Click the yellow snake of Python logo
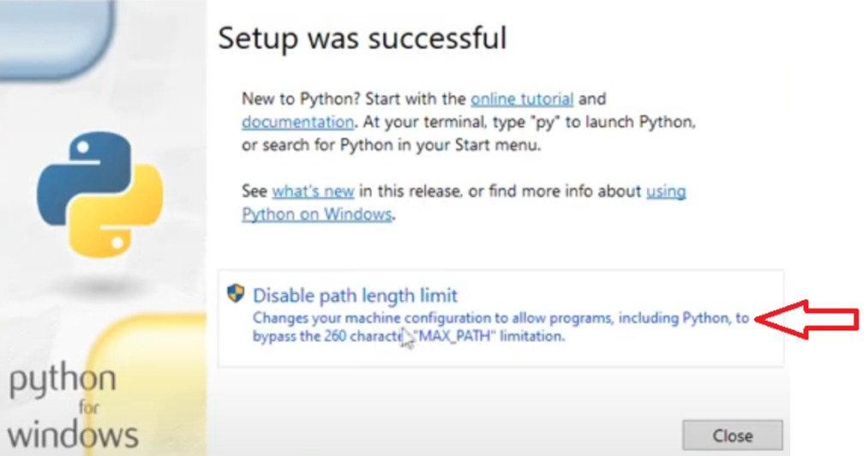This screenshot has height=456, width=868. (x=125, y=214)
